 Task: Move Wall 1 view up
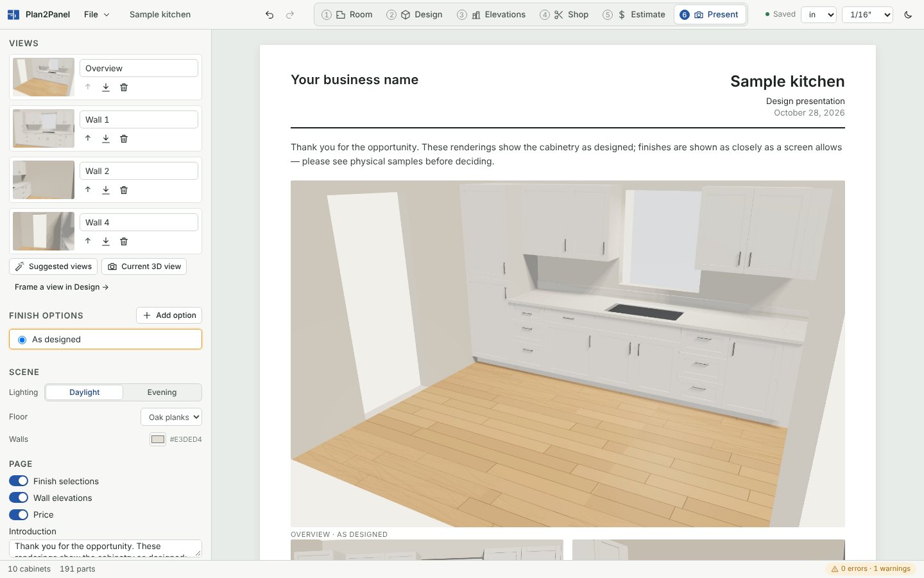88,139
